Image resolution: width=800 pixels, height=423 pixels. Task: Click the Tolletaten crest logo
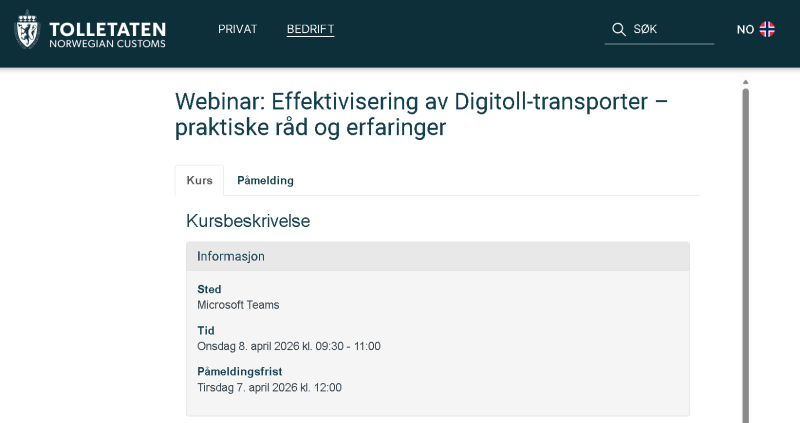[x=27, y=30]
